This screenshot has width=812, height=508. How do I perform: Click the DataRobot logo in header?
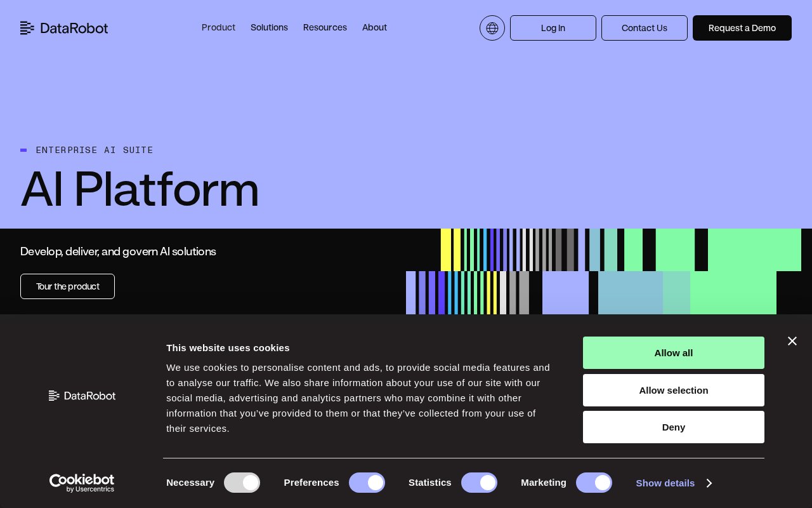pyautogui.click(x=64, y=28)
